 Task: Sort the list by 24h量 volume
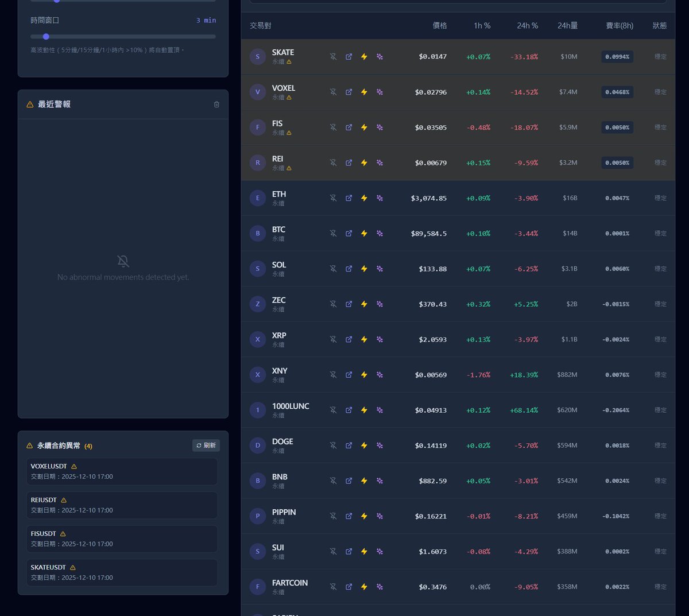point(568,25)
